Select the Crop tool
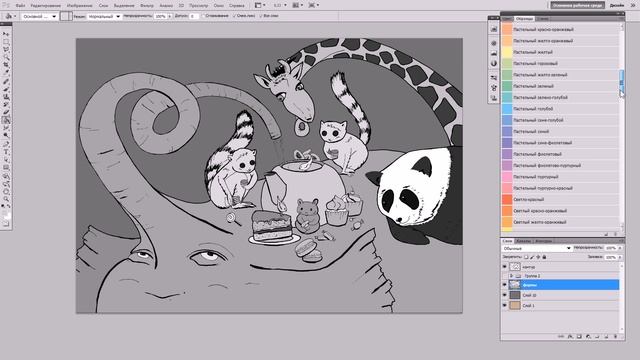The height and width of the screenshot is (360, 640). click(x=6, y=65)
